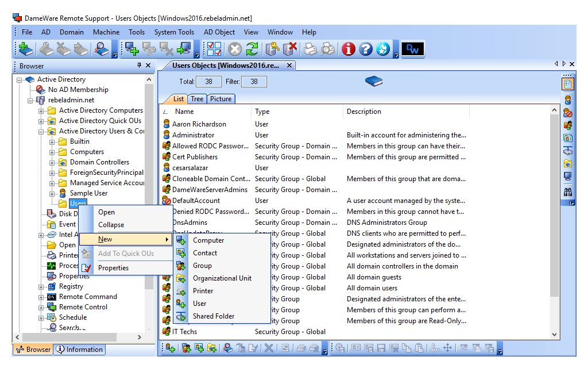Click the red X delete icon in toolbar
Viewport: 588px width, 368px height.
tap(291, 49)
